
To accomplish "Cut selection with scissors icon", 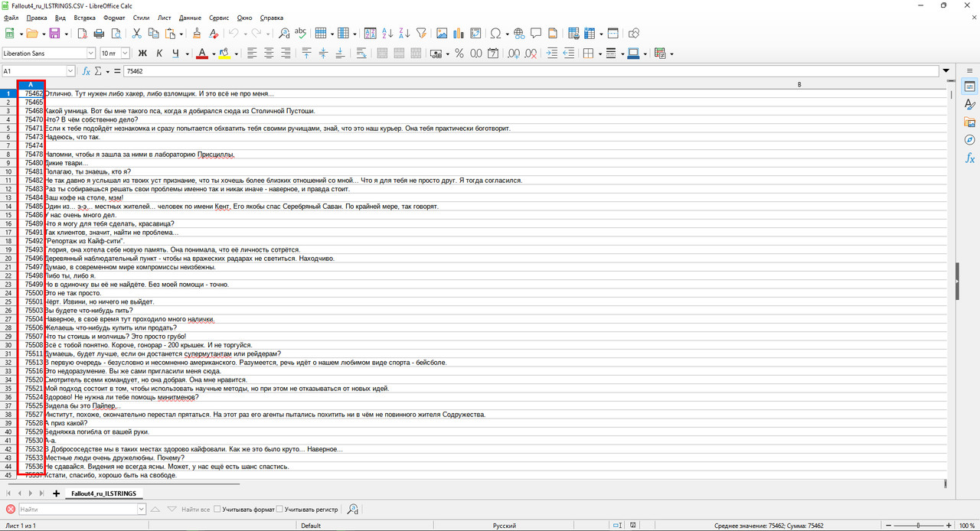I will coord(136,34).
